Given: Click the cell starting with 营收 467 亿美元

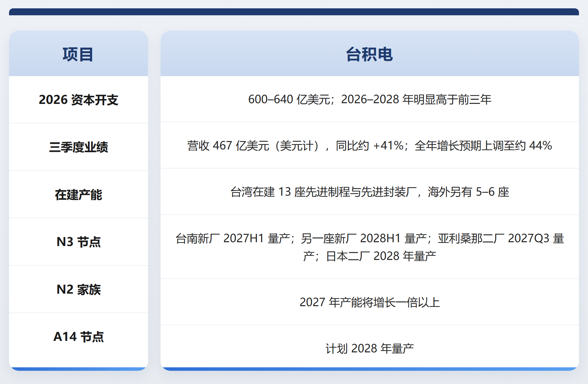Looking at the screenshot, I should click(369, 145).
